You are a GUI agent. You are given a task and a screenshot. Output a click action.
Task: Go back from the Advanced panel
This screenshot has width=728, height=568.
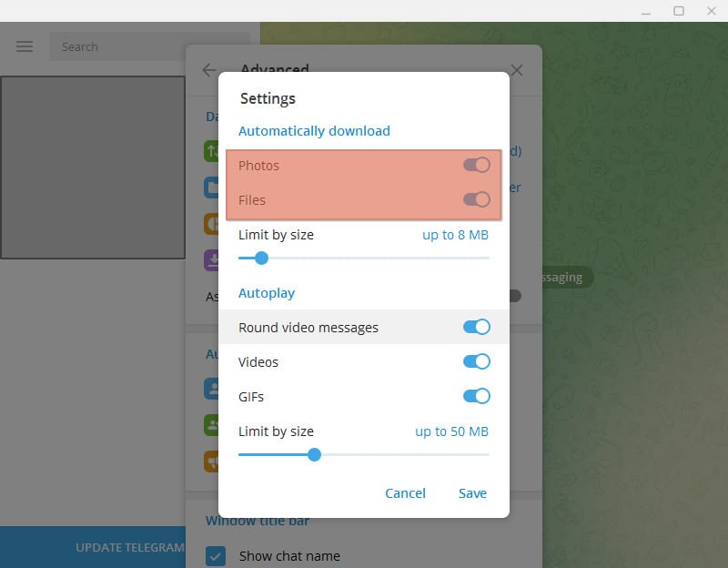tap(209, 70)
